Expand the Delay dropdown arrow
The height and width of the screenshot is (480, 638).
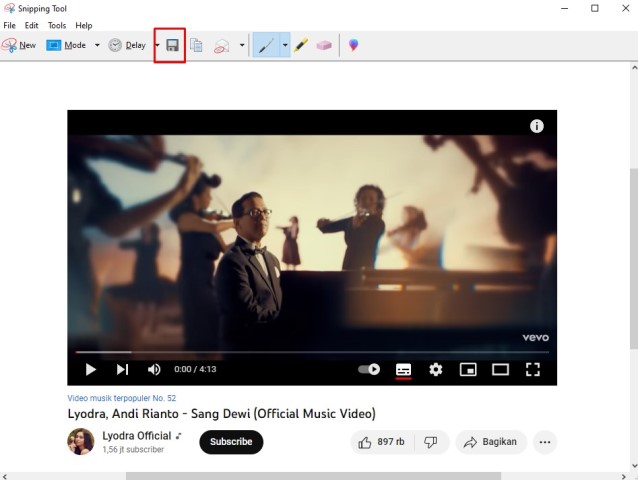coord(157,45)
